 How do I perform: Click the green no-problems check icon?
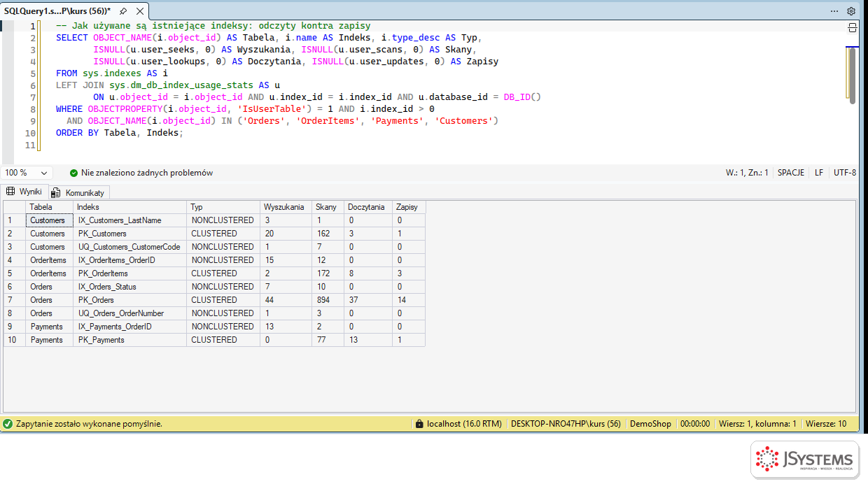point(74,173)
